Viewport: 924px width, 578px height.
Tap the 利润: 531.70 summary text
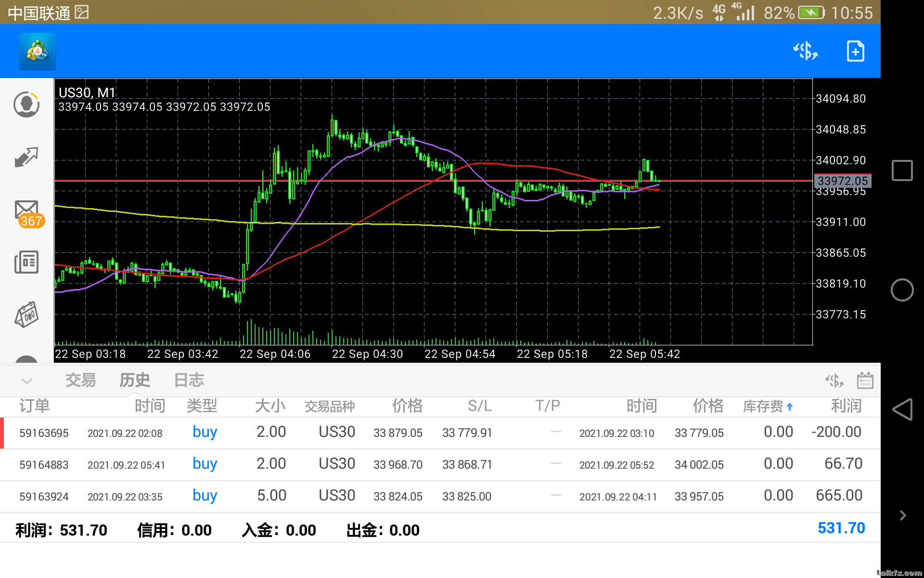point(61,530)
